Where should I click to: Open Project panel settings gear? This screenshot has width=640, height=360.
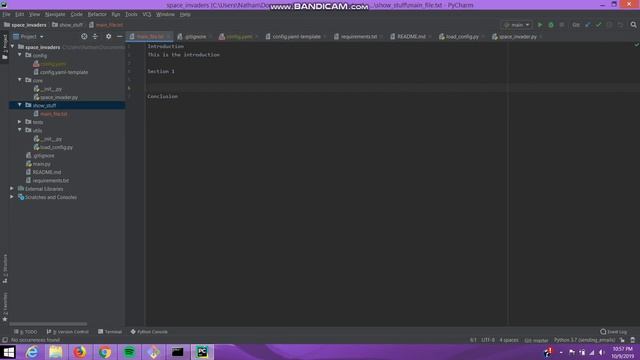coord(108,36)
